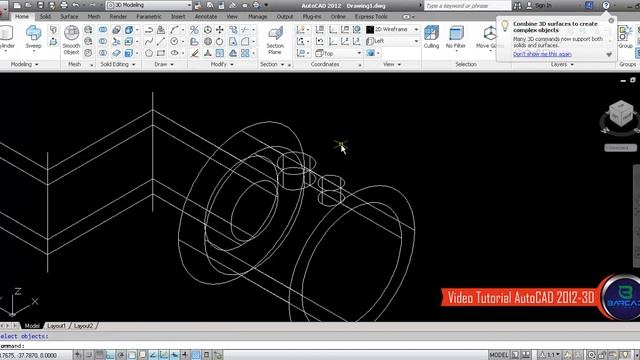This screenshot has width=640, height=360.
Task: Open the 1:1 annotation scale dropdown
Action: (x=550, y=355)
